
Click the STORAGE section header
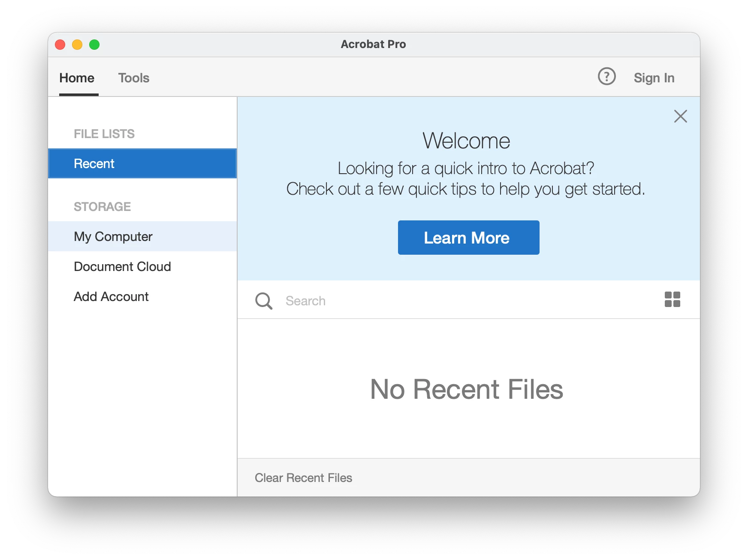pyautogui.click(x=102, y=207)
